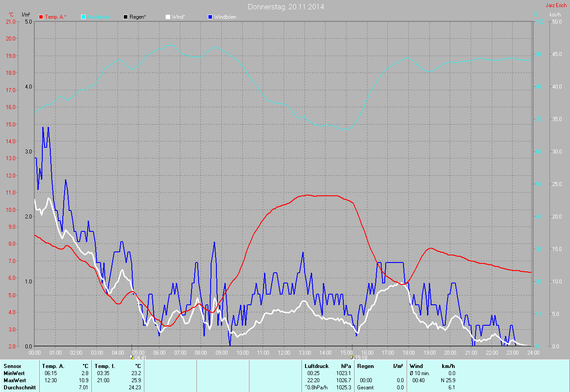Click the maximum value '10.9'
The height and width of the screenshot is (392, 570).
tap(83, 380)
